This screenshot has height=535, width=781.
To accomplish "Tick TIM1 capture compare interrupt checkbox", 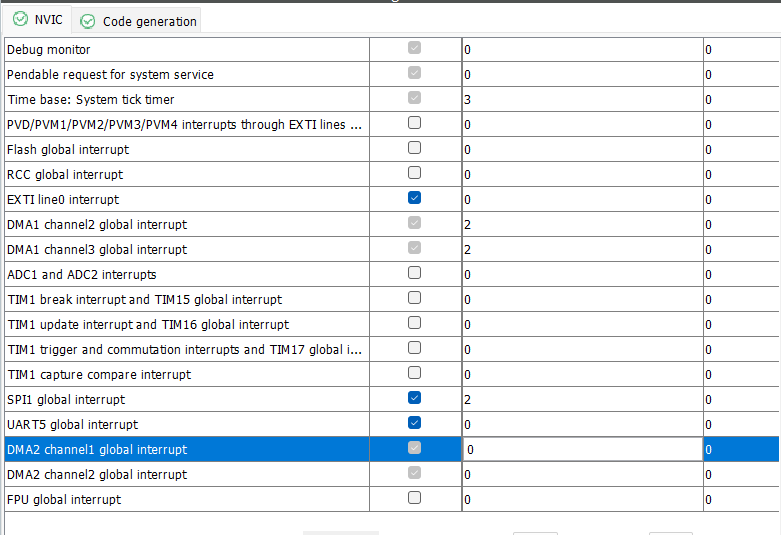I will tap(415, 373).
